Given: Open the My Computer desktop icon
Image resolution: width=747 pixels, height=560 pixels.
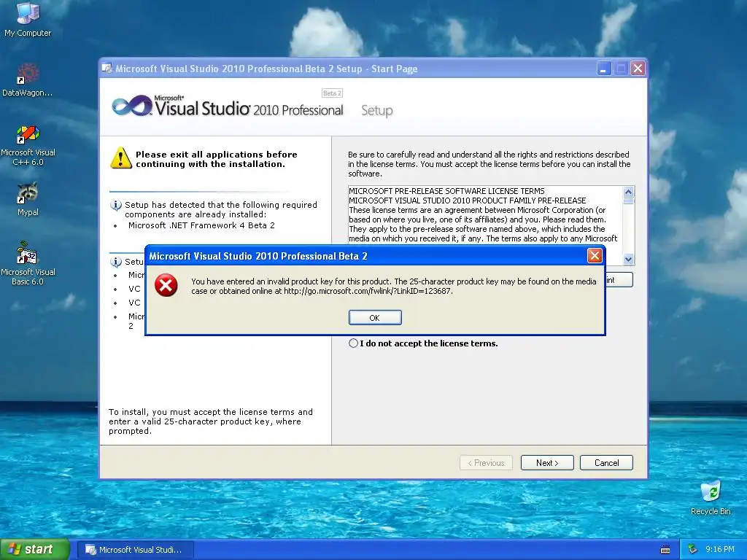Looking at the screenshot, I should [28, 20].
